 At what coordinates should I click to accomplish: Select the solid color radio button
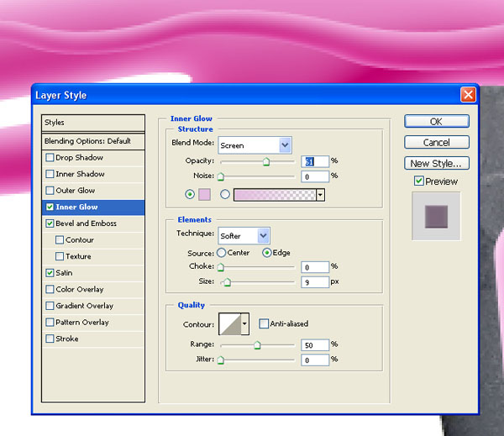pyautogui.click(x=190, y=194)
